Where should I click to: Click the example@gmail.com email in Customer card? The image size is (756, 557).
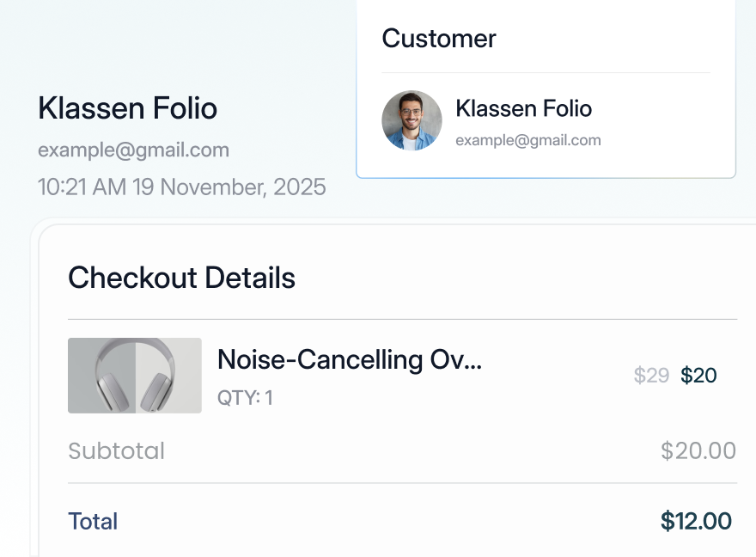pos(527,140)
